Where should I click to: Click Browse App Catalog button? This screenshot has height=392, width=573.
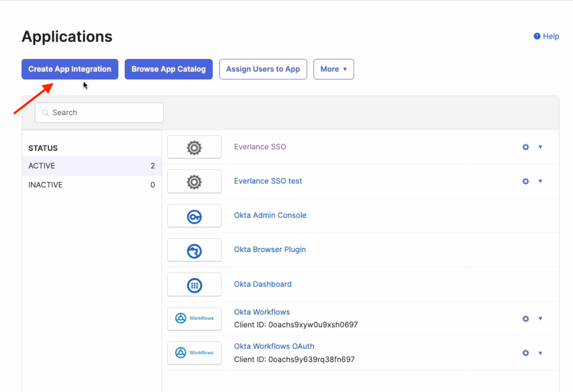pyautogui.click(x=169, y=69)
